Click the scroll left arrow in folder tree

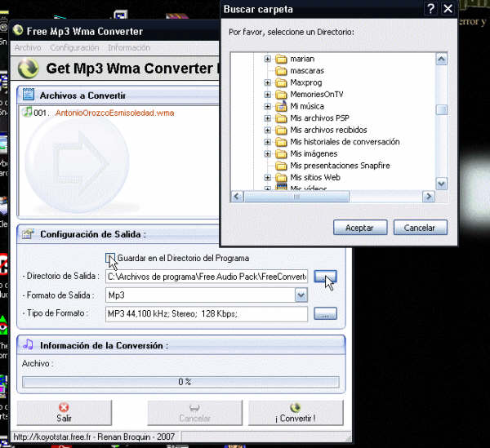[x=237, y=197]
